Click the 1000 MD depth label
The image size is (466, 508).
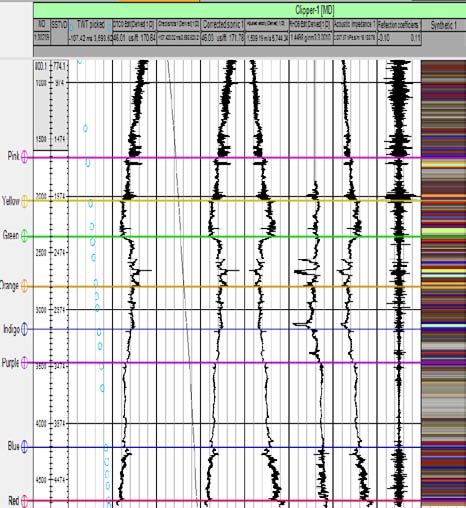coord(41,83)
